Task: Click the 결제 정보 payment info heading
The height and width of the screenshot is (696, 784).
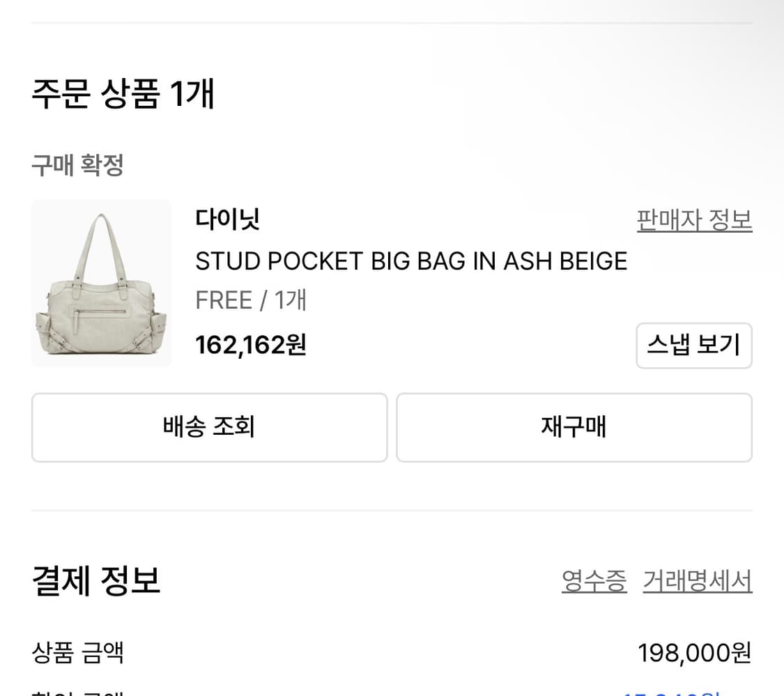Action: (95, 580)
